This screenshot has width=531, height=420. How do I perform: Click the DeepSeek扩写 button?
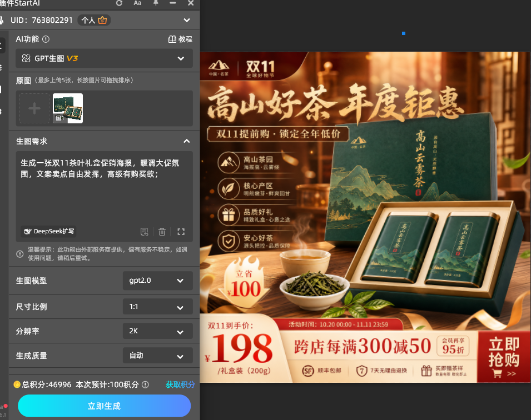pyautogui.click(x=48, y=232)
